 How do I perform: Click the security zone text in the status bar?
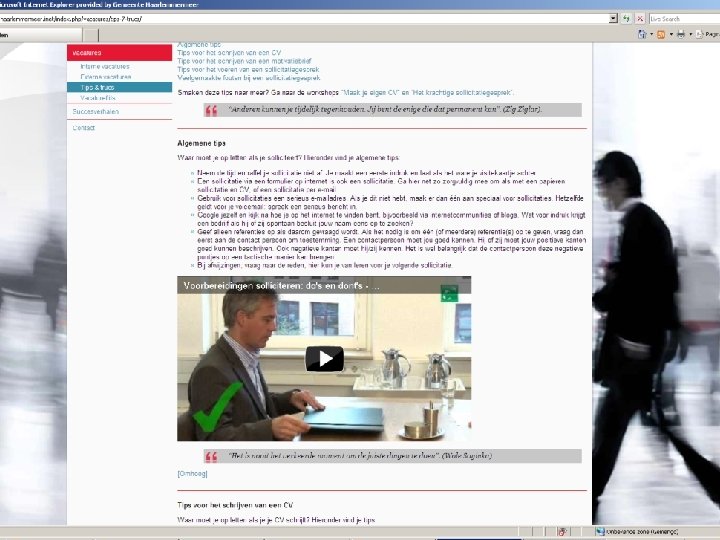[642, 532]
